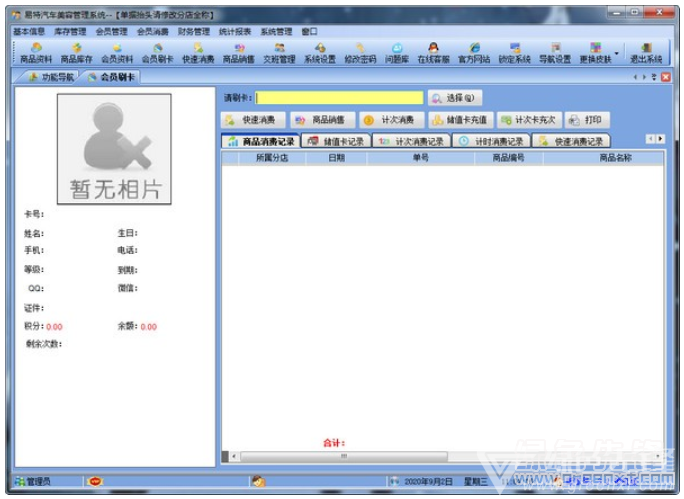Click the 管理员 status bar entry
The image size is (684, 499).
[33, 482]
